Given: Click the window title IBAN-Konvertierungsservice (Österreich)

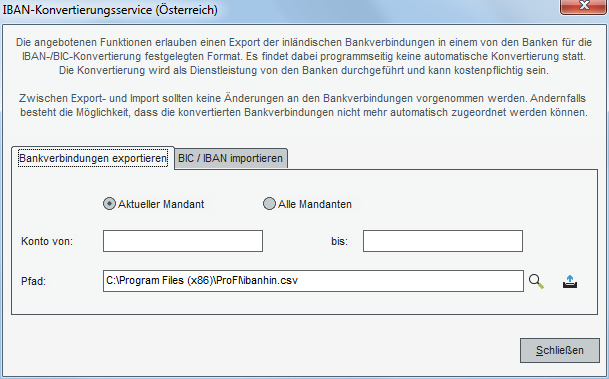Looking at the screenshot, I should coord(110,10).
